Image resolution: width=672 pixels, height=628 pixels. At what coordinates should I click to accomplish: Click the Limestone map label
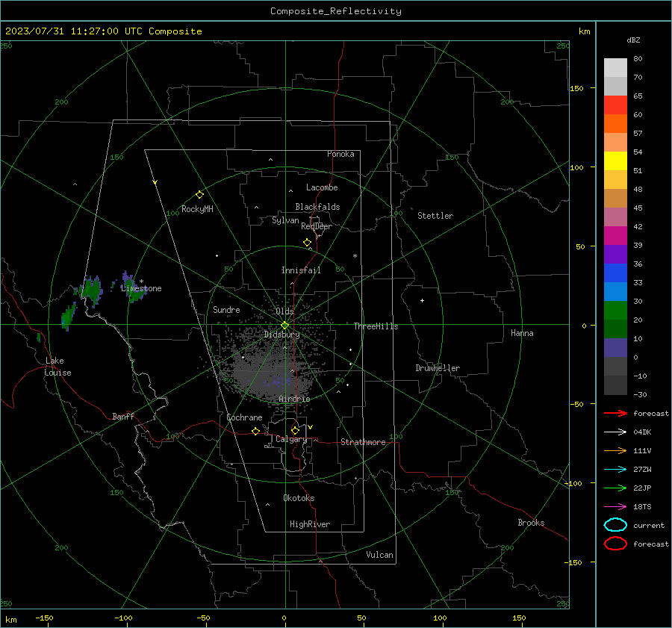point(141,288)
